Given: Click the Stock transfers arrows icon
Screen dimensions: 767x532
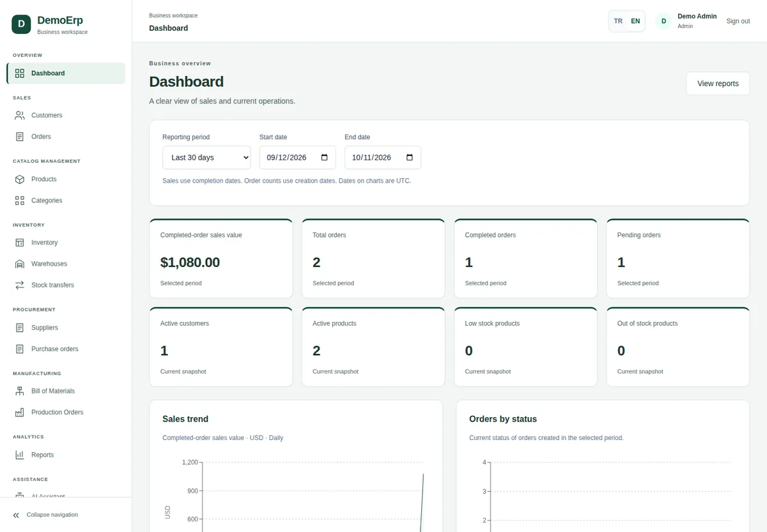Looking at the screenshot, I should click(20, 285).
